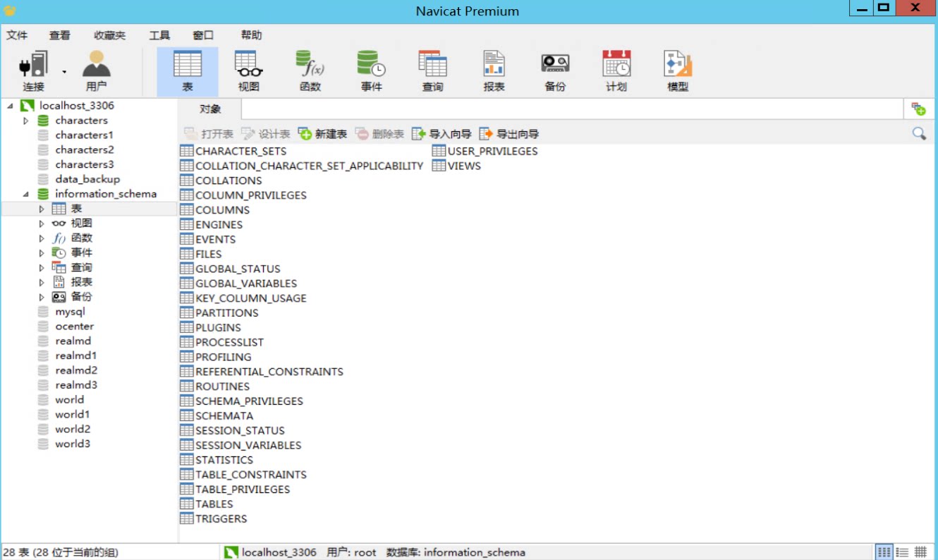Click the 导入向导 button

click(441, 134)
